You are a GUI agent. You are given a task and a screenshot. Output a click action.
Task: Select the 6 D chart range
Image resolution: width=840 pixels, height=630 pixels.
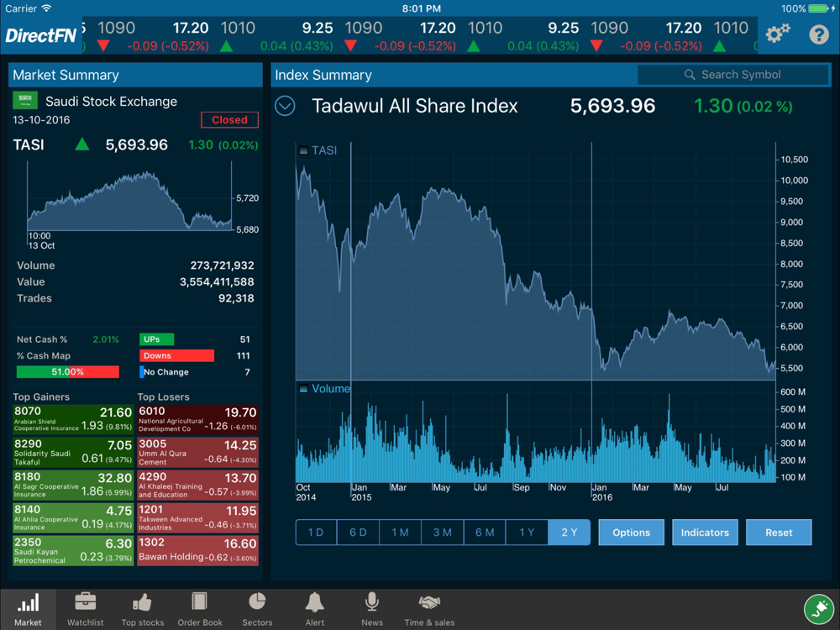pos(358,532)
